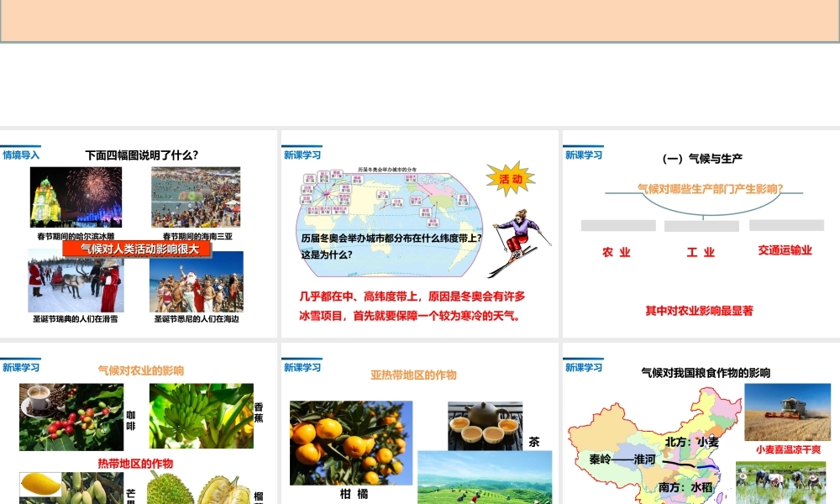Select the caption 春节期间的海南三亚
This screenshot has height=504, width=840.
pos(197,236)
